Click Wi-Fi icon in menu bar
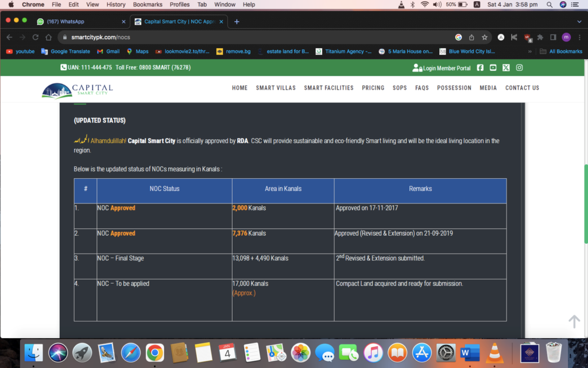588x368 pixels. (x=424, y=5)
